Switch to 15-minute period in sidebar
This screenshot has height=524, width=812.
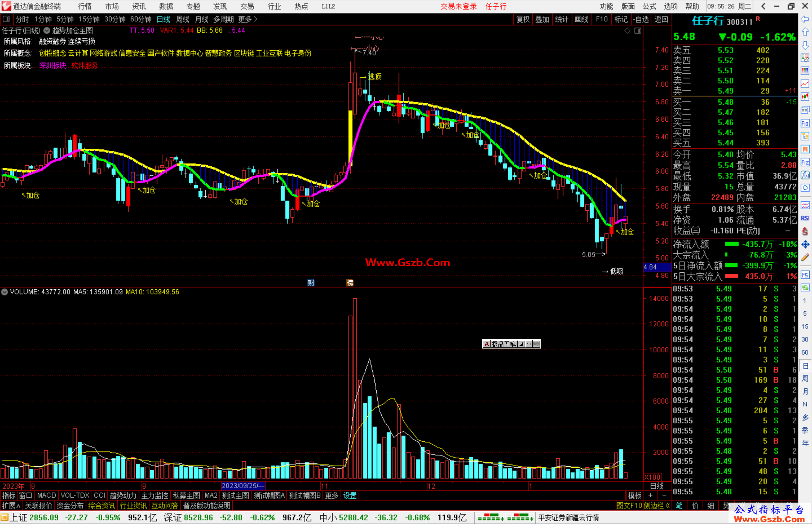click(804, 326)
